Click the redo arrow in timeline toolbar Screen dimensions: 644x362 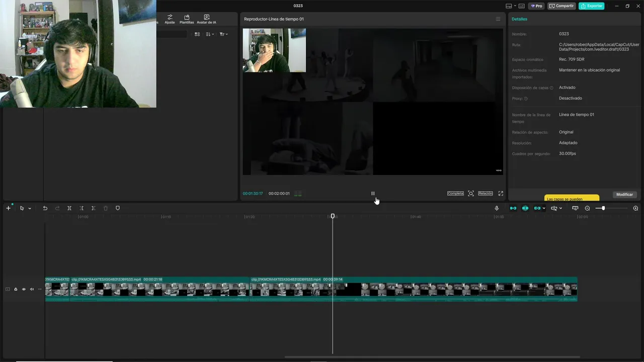(x=57, y=208)
